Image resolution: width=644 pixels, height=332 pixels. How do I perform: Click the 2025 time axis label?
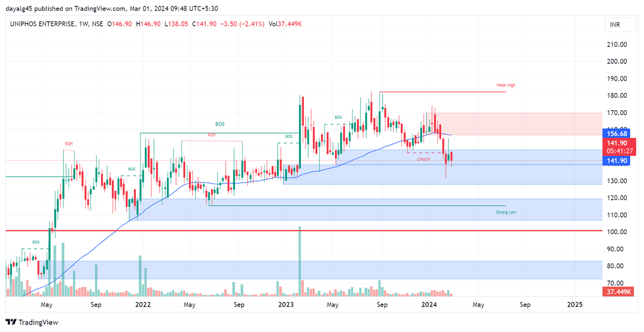click(x=575, y=305)
